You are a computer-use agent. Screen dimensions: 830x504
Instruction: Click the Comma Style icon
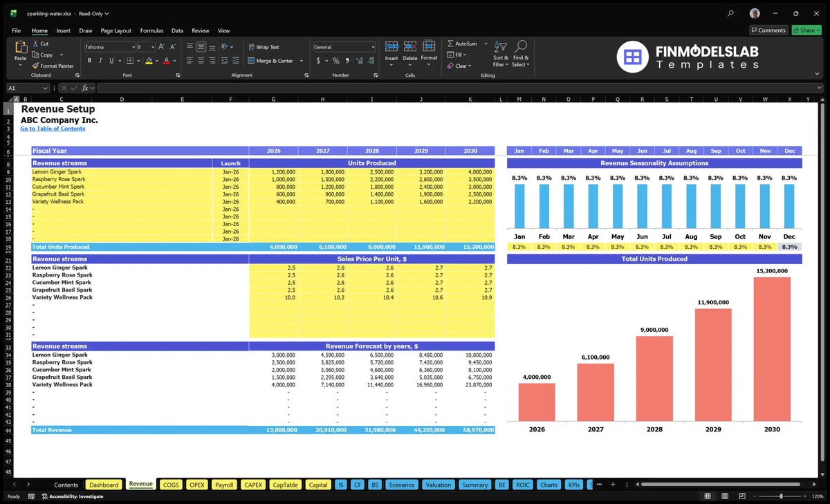pyautogui.click(x=346, y=61)
